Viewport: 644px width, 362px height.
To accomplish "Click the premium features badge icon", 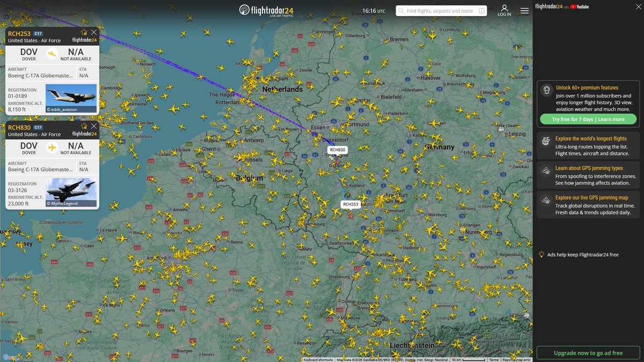I will click(546, 90).
